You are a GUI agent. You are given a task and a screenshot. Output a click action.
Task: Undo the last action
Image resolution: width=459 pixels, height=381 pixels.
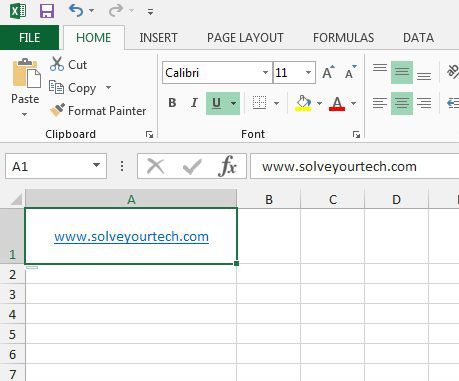coord(76,11)
